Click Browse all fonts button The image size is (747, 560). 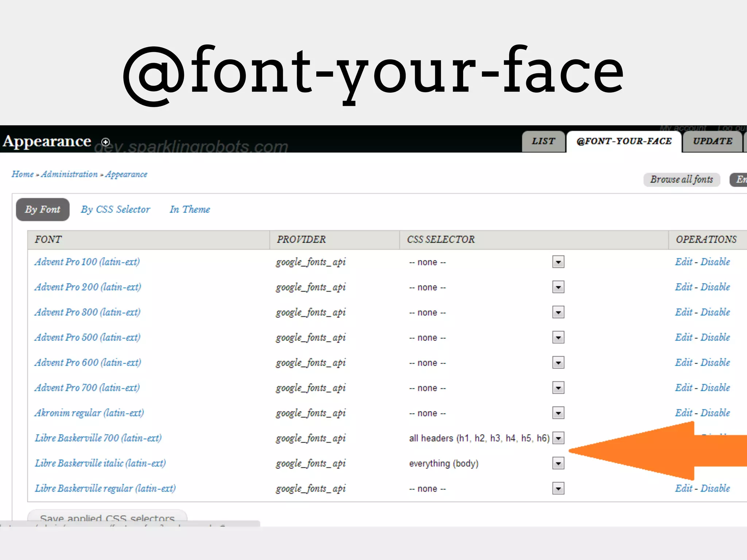tap(681, 179)
